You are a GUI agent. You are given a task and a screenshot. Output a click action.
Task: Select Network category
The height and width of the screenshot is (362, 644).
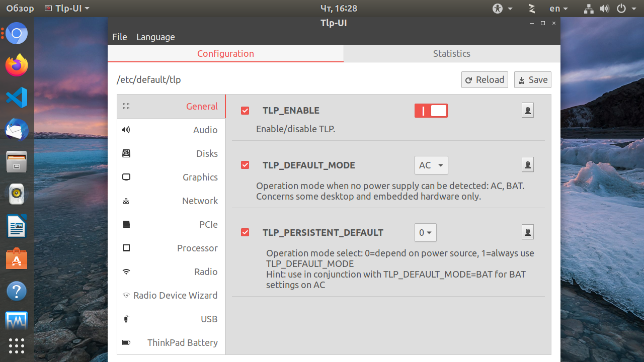click(x=171, y=201)
